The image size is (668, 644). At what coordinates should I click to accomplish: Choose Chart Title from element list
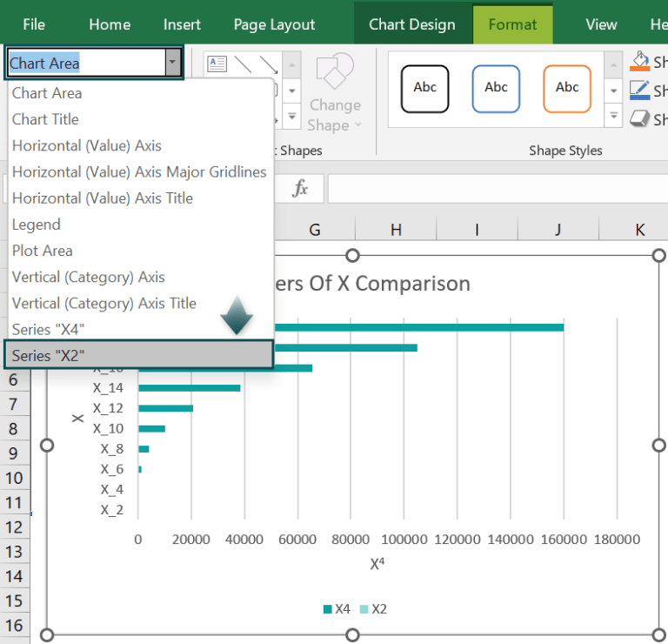tap(140, 119)
